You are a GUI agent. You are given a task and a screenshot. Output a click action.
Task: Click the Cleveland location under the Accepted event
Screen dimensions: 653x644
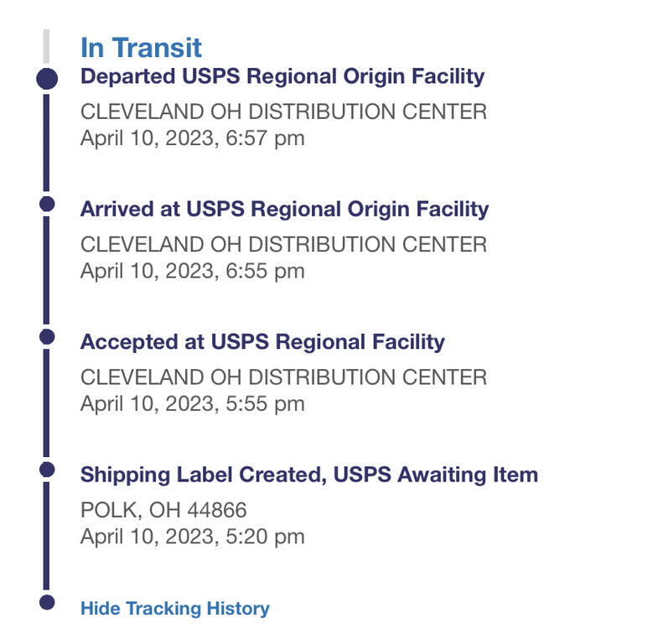tap(283, 377)
